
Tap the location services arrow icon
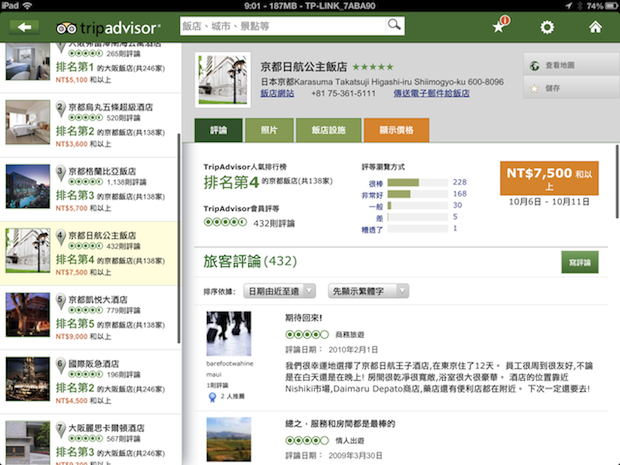(x=568, y=6)
